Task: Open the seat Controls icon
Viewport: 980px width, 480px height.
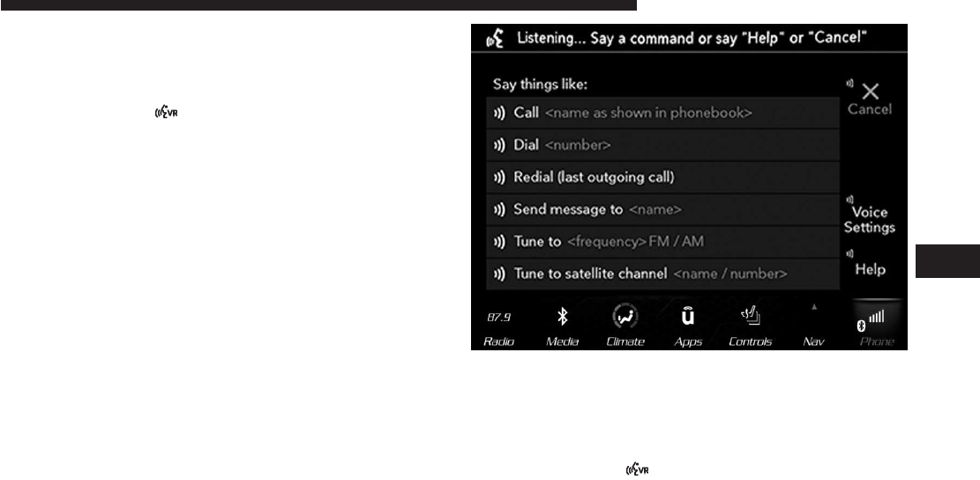Action: (x=750, y=316)
